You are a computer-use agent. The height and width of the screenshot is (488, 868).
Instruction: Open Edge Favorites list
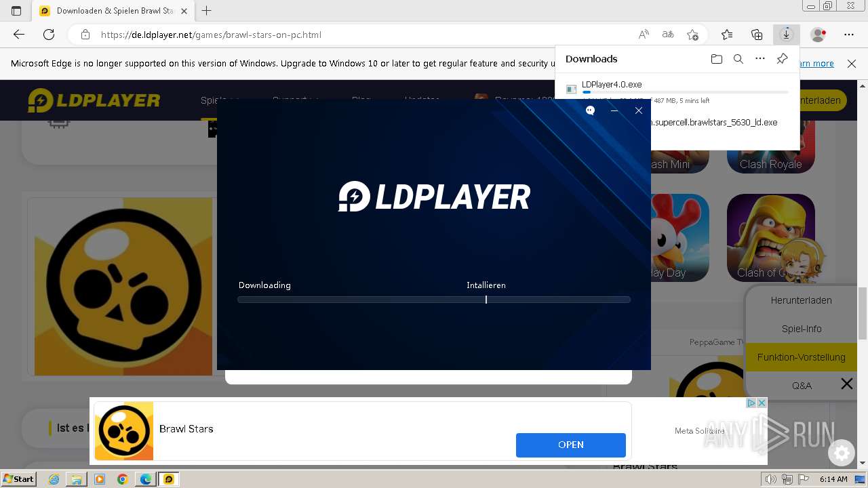727,35
